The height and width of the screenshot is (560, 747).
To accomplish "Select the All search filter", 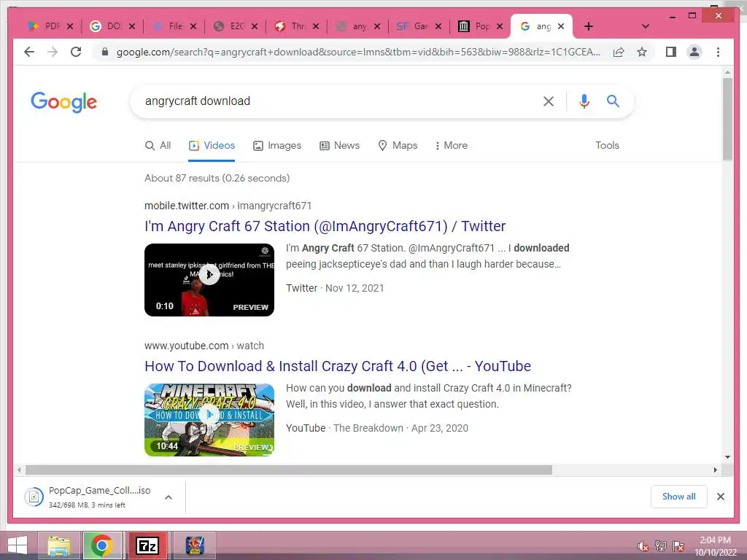I will click(x=158, y=145).
